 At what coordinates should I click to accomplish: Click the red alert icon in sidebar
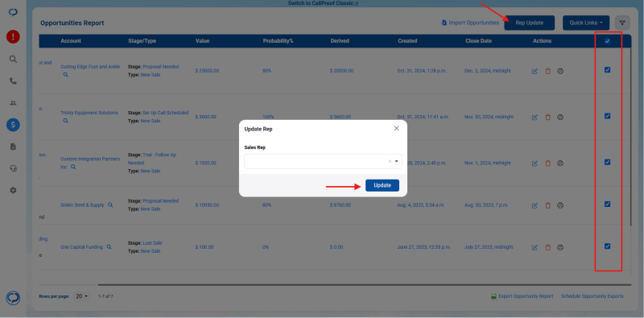pyautogui.click(x=13, y=37)
